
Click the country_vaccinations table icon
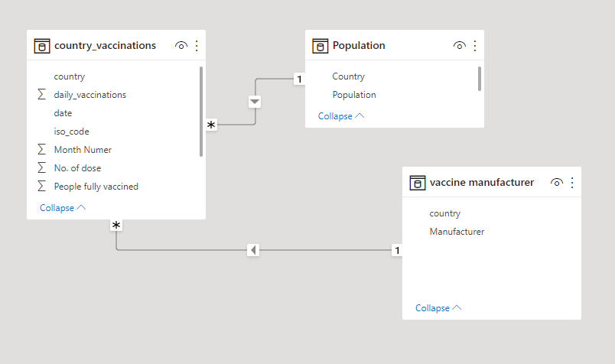coord(42,46)
